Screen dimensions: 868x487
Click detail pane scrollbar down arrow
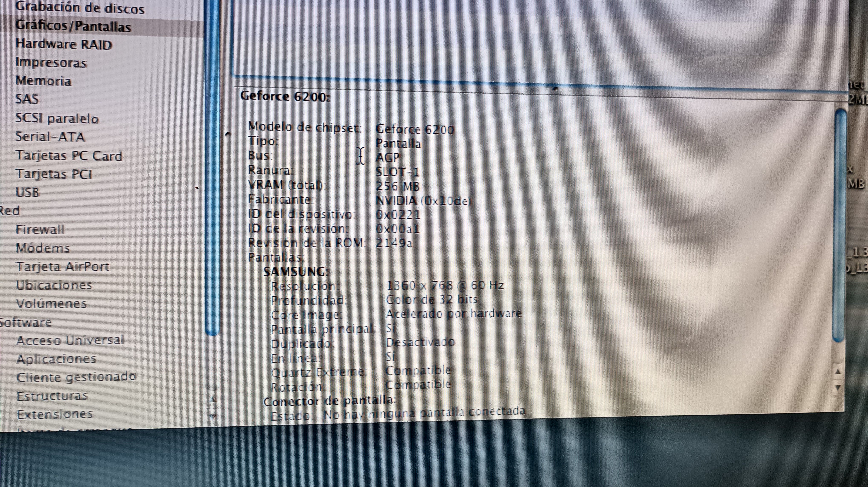pyautogui.click(x=838, y=388)
